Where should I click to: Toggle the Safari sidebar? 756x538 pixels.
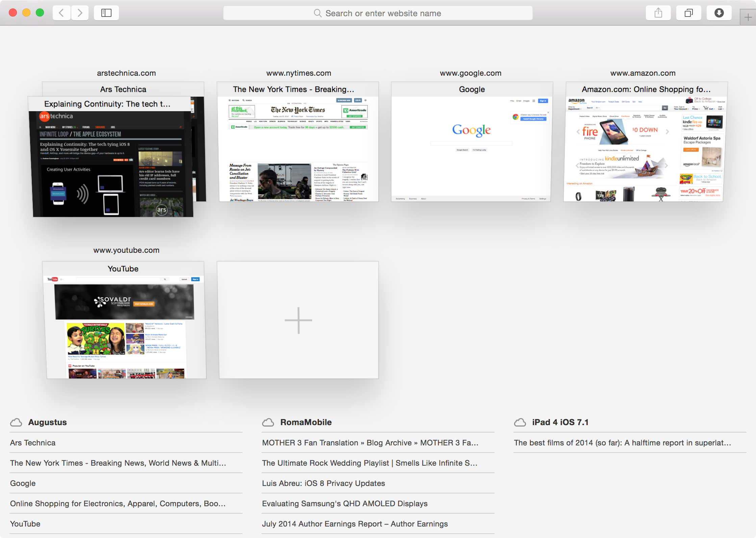[x=106, y=13]
